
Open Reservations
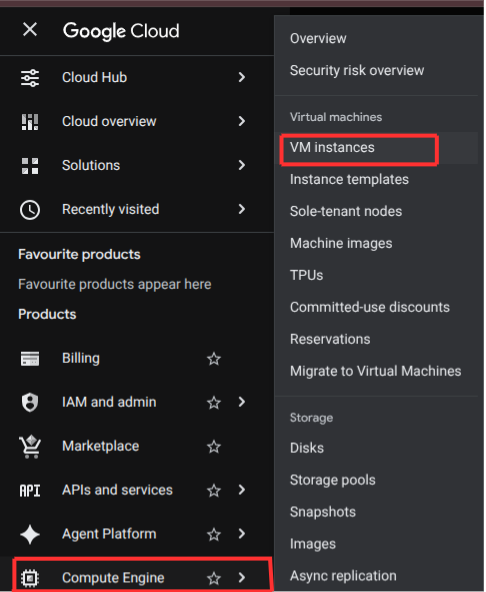(330, 339)
